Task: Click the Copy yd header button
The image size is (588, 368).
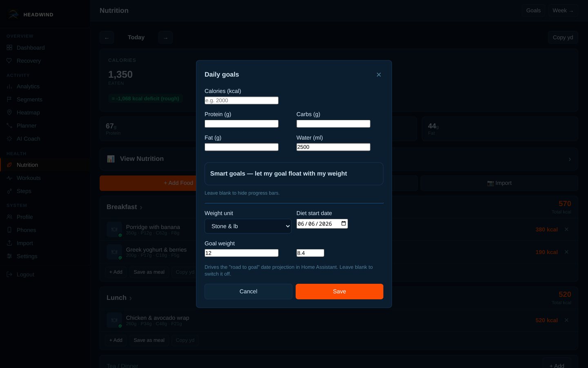Action: [x=563, y=37]
